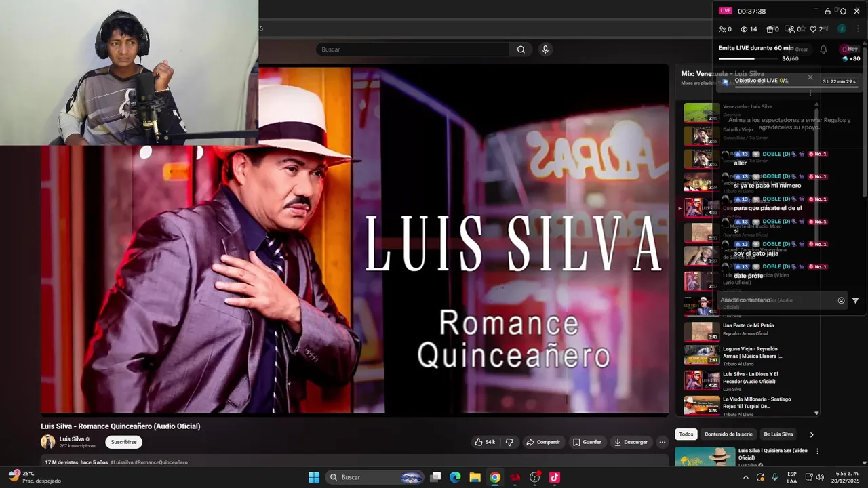Click the taskbar Buscar search box
The height and width of the screenshot is (488, 868).
(375, 477)
